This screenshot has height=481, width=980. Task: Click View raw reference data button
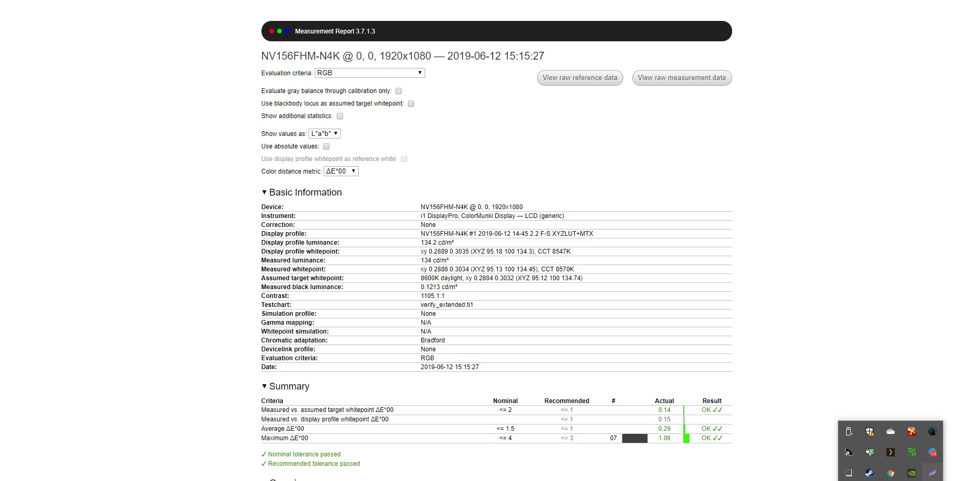pos(580,78)
